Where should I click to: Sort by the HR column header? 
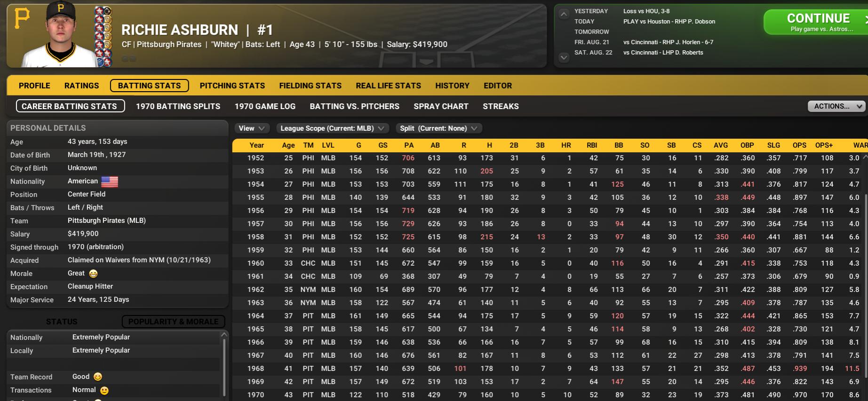(566, 145)
